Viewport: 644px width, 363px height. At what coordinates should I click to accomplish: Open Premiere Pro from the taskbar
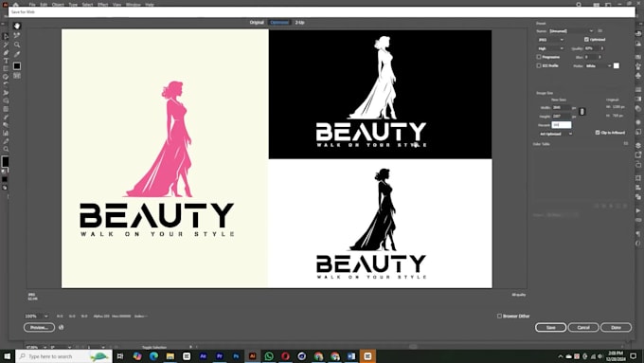pos(220,356)
